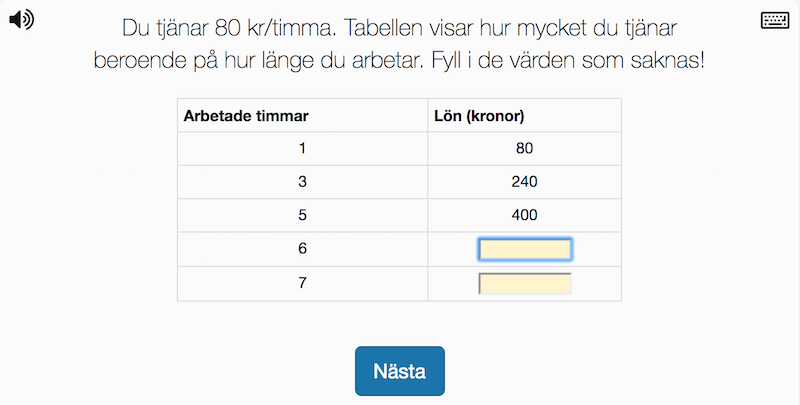The width and height of the screenshot is (800, 405).
Task: Focus the salary input for 6 hours
Action: (x=524, y=249)
